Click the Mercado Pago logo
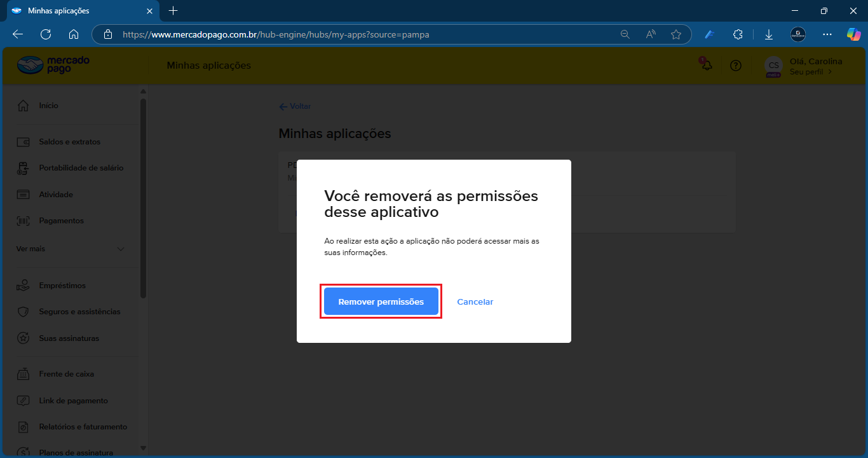Viewport: 868px width, 458px height. tap(53, 65)
